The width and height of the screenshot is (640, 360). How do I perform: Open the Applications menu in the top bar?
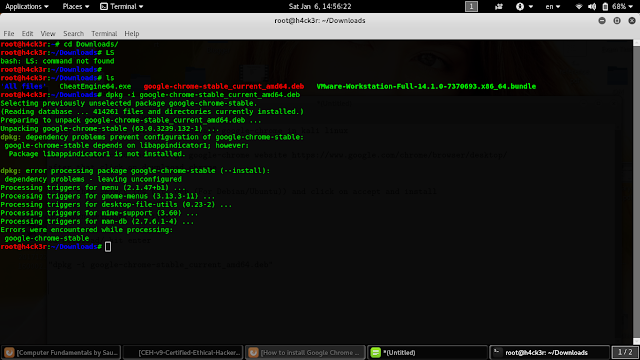pyautogui.click(x=27, y=7)
